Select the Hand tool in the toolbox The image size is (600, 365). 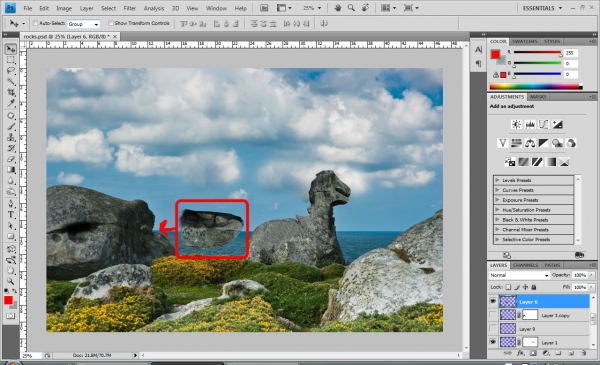tap(11, 270)
